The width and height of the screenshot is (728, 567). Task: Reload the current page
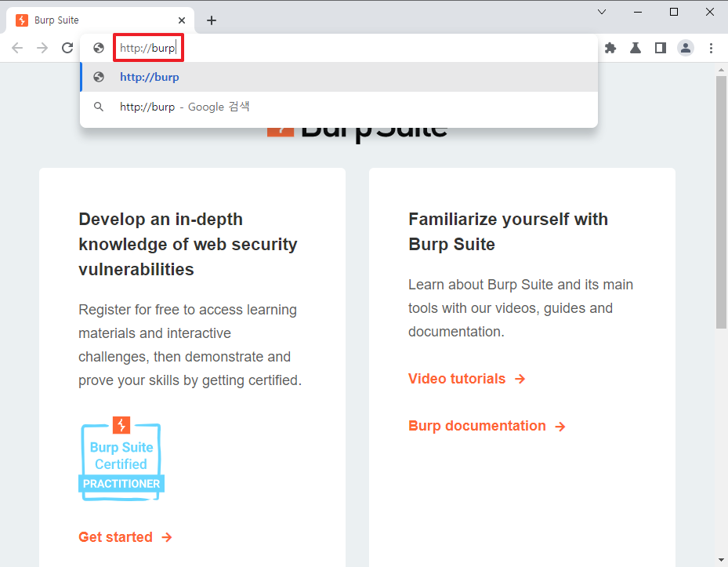point(67,48)
